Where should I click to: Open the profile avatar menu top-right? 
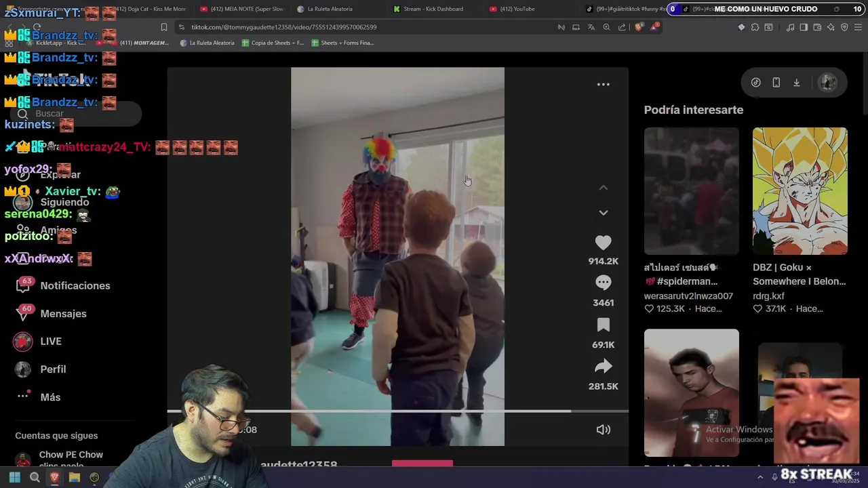(x=827, y=83)
